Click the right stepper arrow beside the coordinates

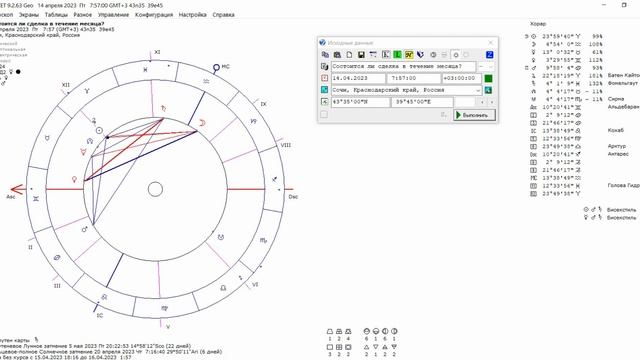click(491, 102)
